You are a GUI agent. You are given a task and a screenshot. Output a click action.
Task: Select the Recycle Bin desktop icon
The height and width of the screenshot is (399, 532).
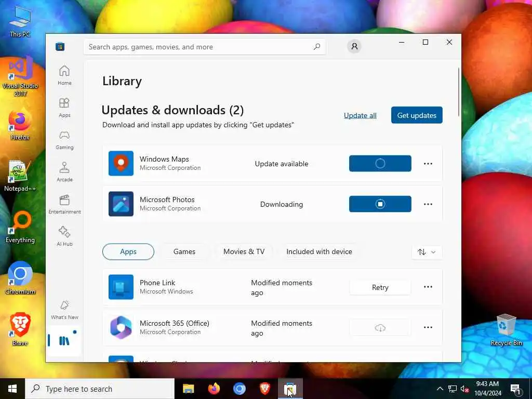click(x=506, y=330)
